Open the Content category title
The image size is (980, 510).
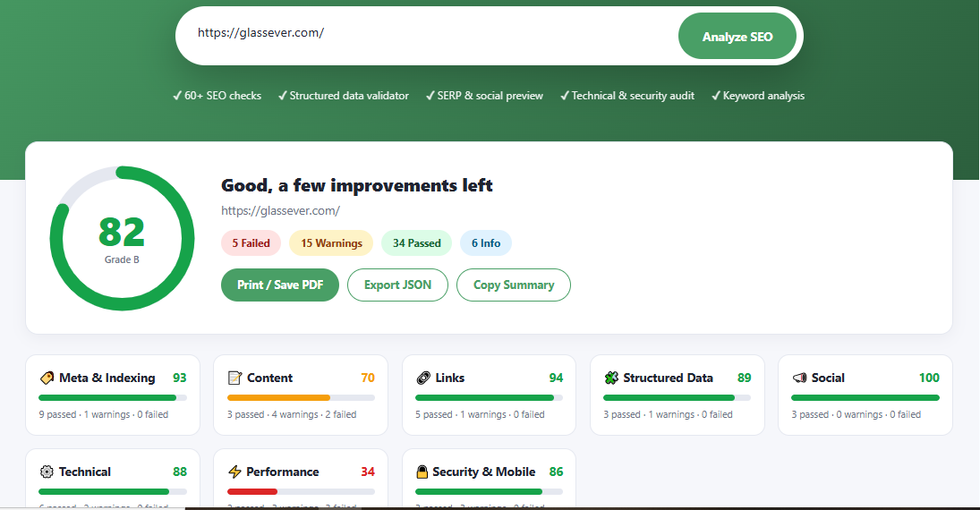tap(269, 378)
